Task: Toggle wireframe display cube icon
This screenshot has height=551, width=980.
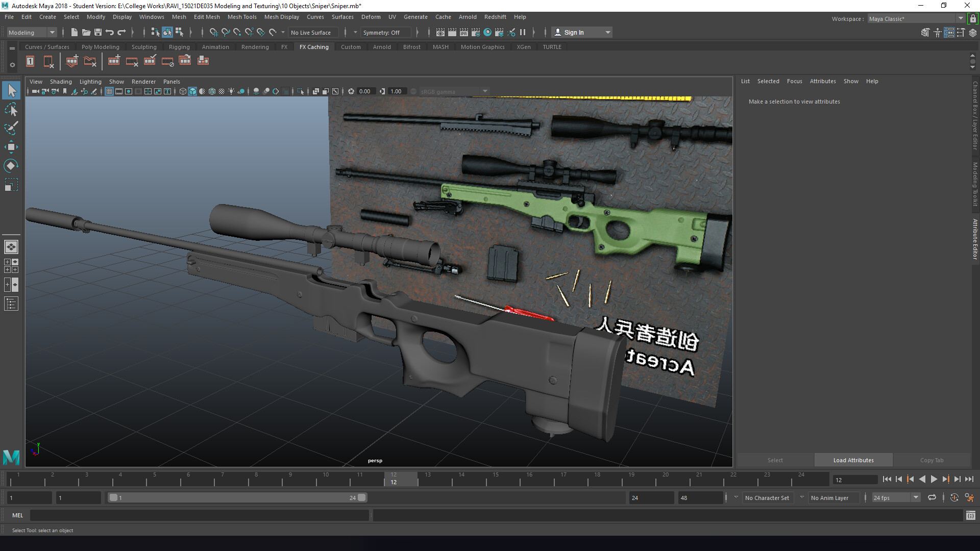Action: click(x=183, y=91)
